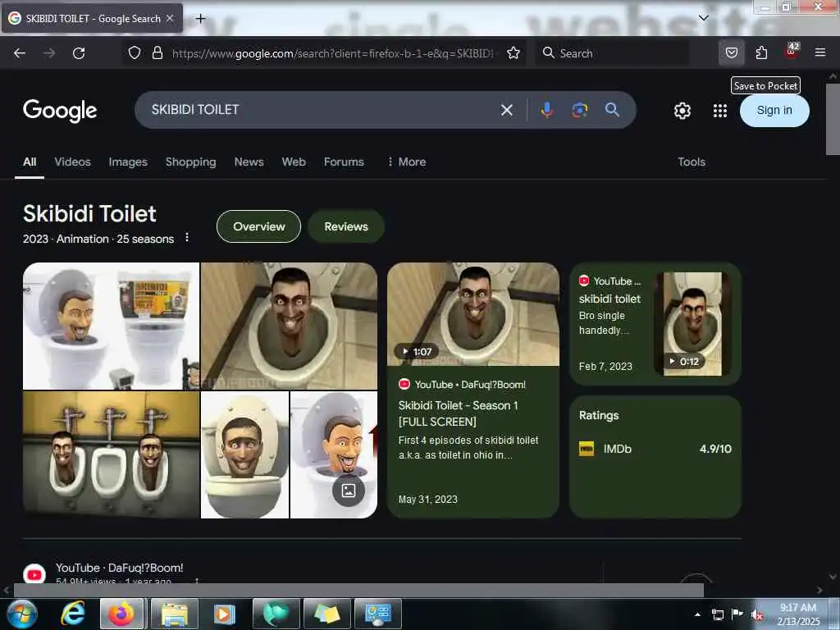Reload the current page
Image resolution: width=840 pixels, height=630 pixels.
coord(79,53)
